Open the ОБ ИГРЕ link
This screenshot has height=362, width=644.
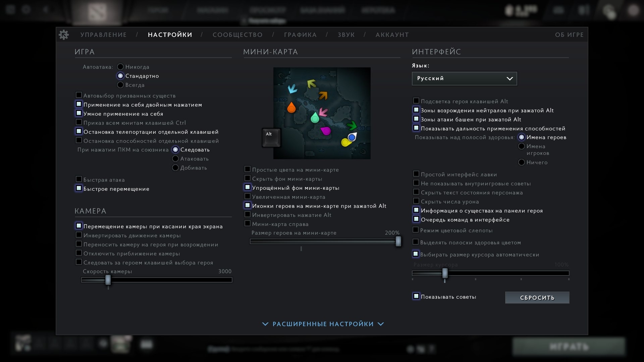point(569,35)
